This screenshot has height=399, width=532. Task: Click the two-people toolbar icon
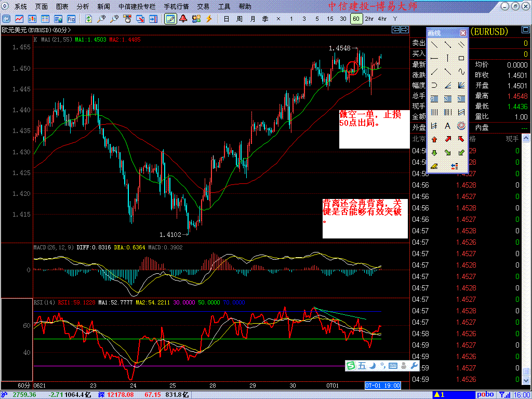coord(196,19)
